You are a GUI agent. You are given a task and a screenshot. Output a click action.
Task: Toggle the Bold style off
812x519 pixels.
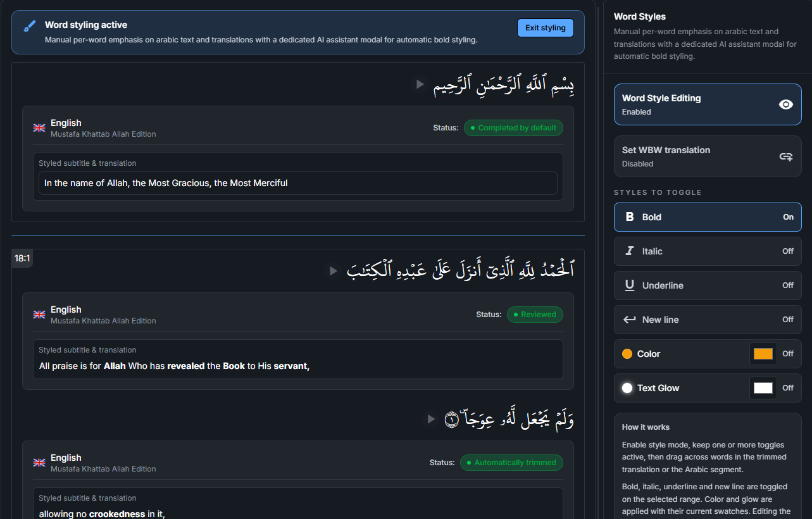pyautogui.click(x=708, y=217)
